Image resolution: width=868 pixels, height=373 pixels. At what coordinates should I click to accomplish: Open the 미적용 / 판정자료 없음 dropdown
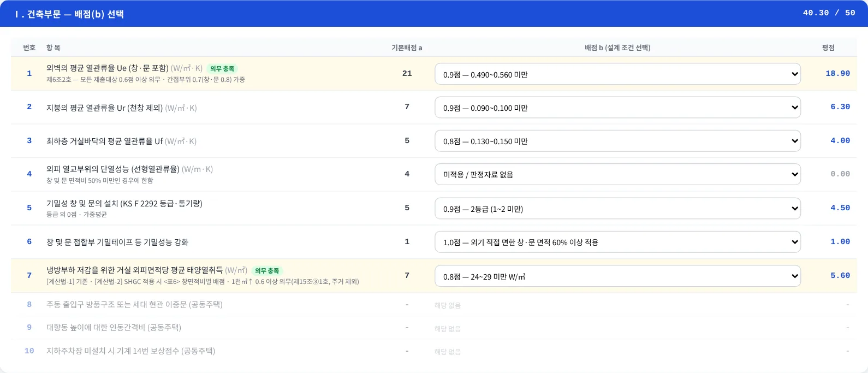coord(617,174)
